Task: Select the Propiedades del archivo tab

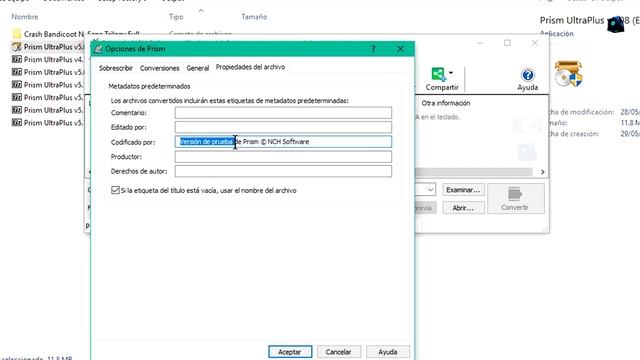Action: (x=250, y=67)
